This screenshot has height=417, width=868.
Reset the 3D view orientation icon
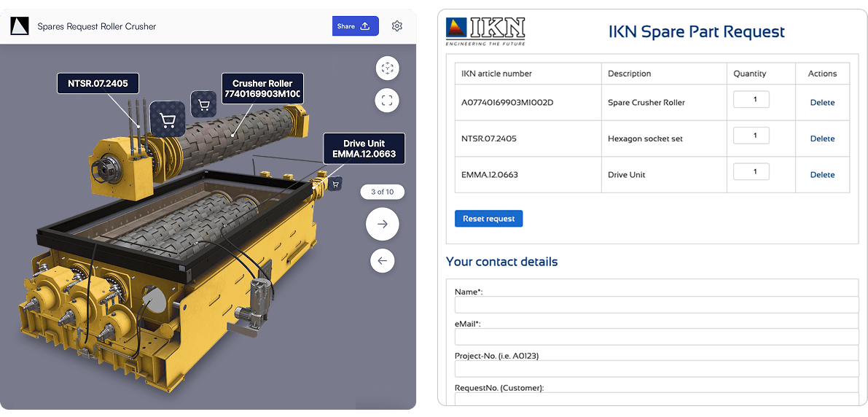coord(387,69)
